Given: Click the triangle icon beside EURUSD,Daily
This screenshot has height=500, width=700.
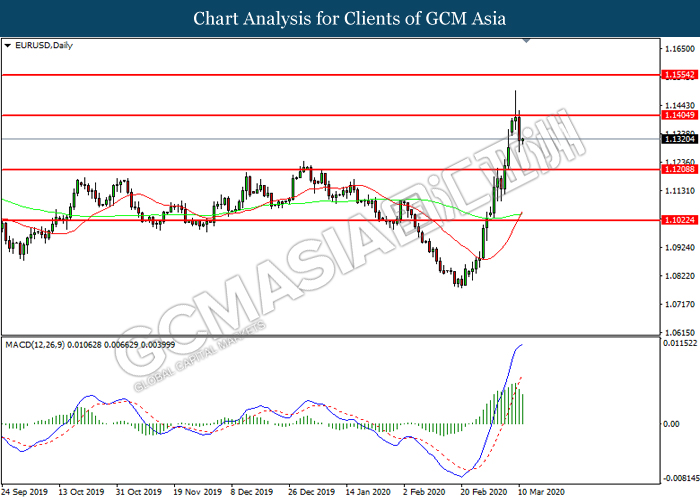Looking at the screenshot, I should point(8,46).
